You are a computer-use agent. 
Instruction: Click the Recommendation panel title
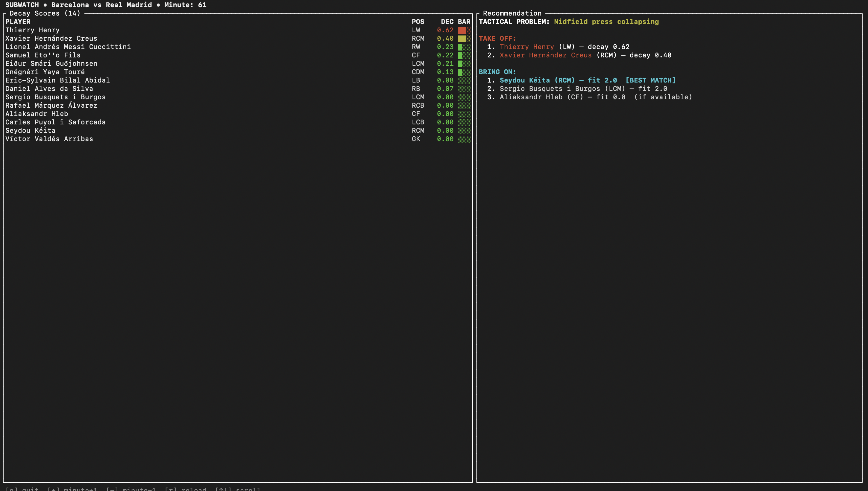tap(512, 13)
